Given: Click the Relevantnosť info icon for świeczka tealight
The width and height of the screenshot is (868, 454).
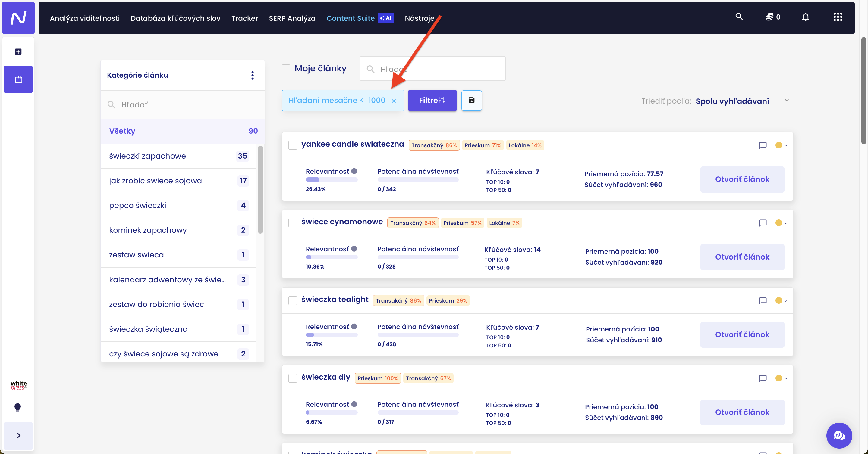Looking at the screenshot, I should point(354,326).
